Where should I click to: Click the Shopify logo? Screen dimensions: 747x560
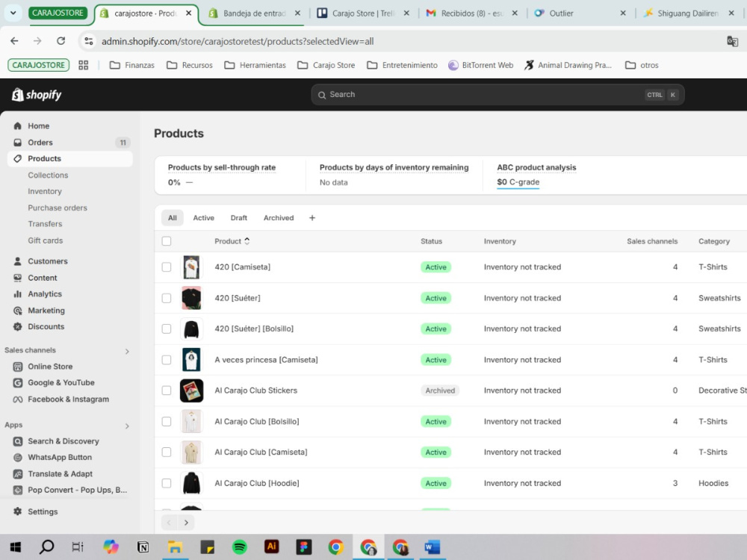point(37,95)
